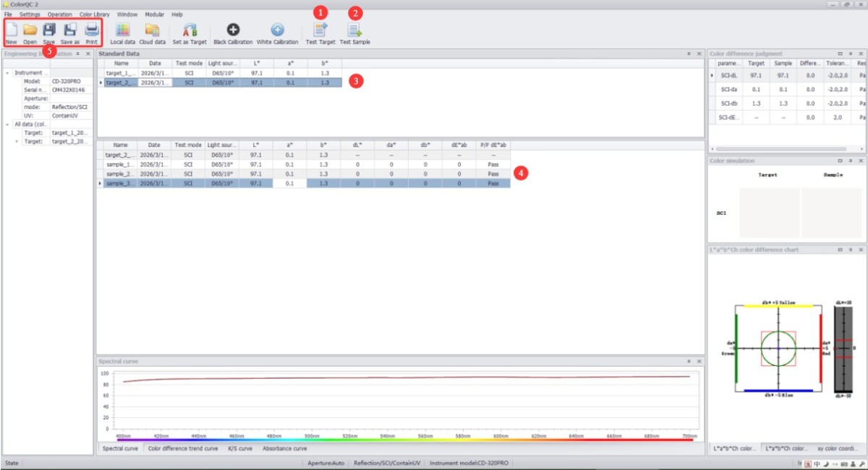Image resolution: width=868 pixels, height=470 pixels.
Task: Open the Operation menu
Action: tap(60, 14)
